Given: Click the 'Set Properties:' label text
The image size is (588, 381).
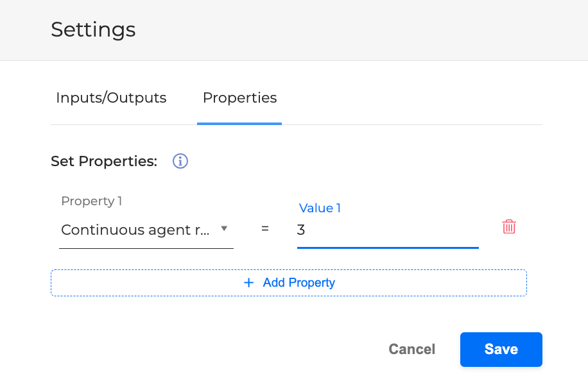Looking at the screenshot, I should (x=104, y=161).
